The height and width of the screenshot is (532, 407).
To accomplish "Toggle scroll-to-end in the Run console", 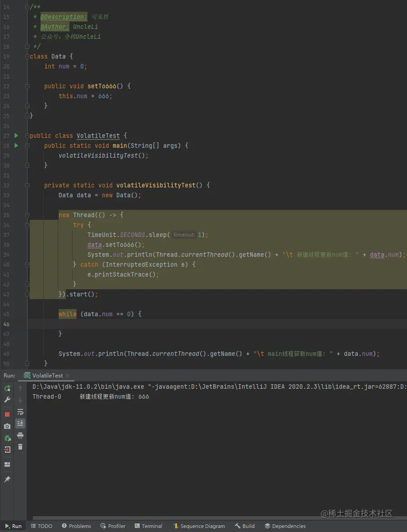I will click(x=20, y=423).
